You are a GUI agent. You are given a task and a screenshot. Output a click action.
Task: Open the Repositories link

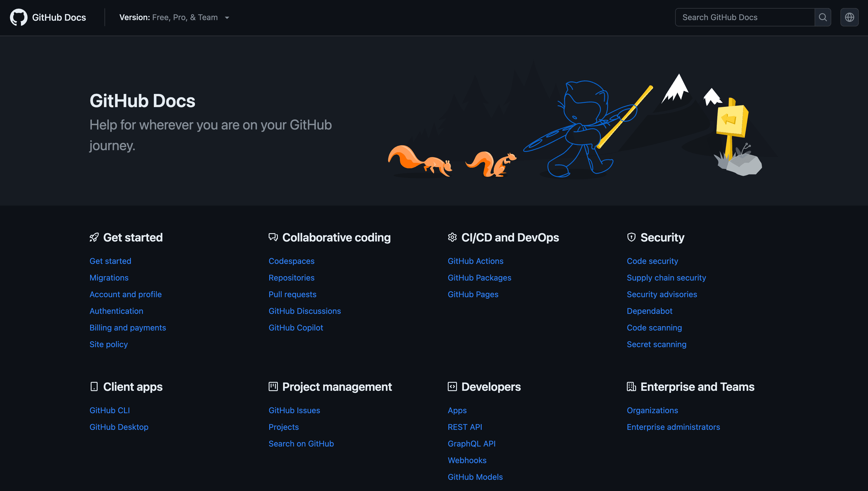coord(291,278)
